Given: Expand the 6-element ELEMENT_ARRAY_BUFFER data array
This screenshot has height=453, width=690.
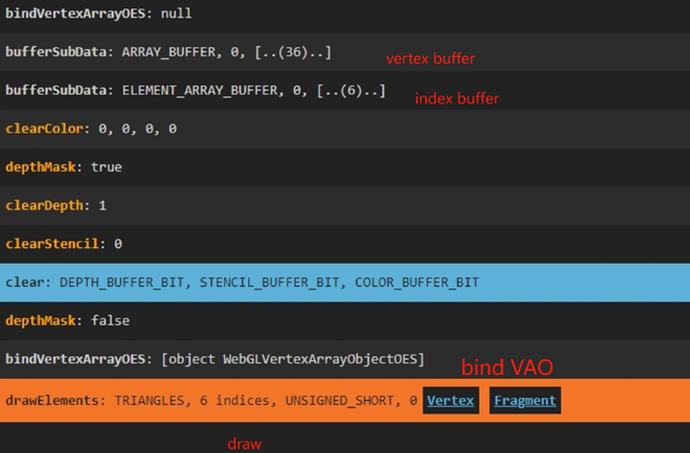Looking at the screenshot, I should click(350, 90).
